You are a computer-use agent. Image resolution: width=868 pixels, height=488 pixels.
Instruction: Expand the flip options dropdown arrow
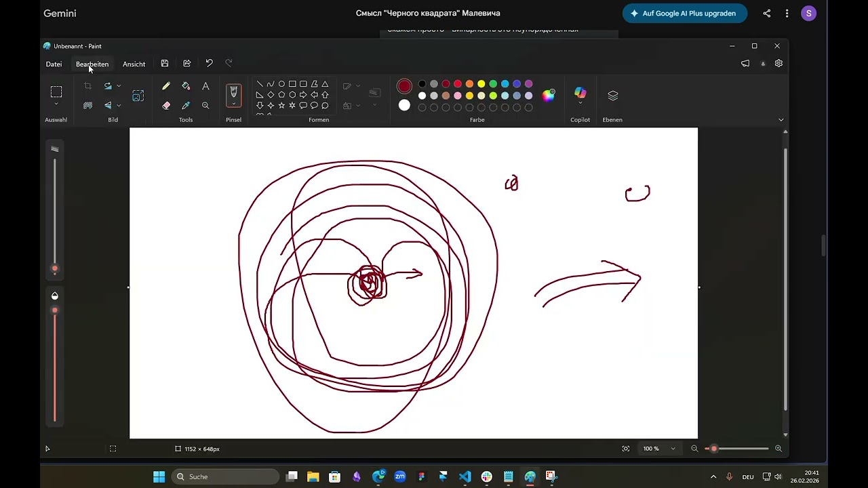click(x=119, y=105)
